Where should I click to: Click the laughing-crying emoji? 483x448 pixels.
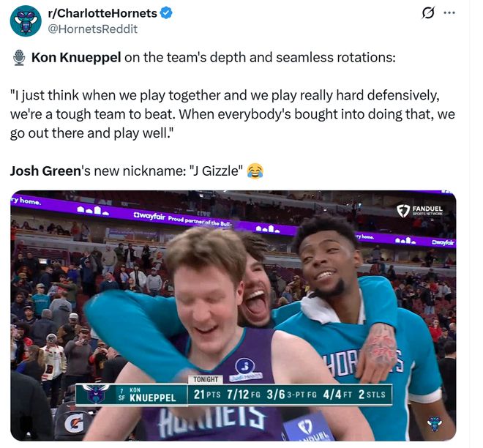click(255, 171)
